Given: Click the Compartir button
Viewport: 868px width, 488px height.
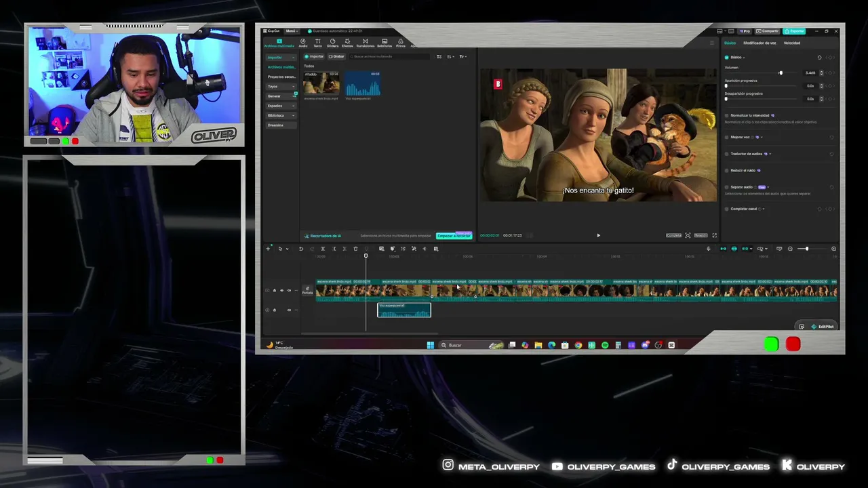Looking at the screenshot, I should (x=769, y=31).
